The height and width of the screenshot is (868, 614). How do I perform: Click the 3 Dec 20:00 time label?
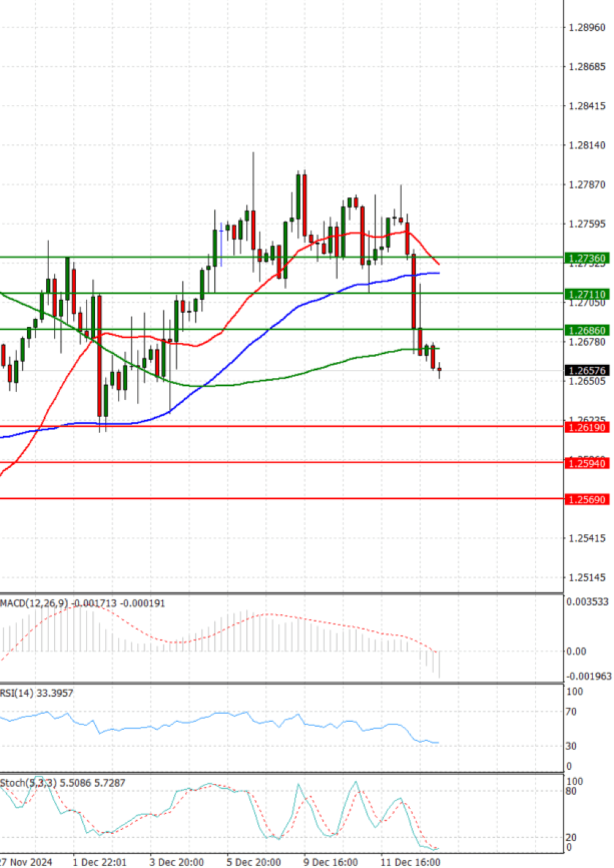(177, 862)
